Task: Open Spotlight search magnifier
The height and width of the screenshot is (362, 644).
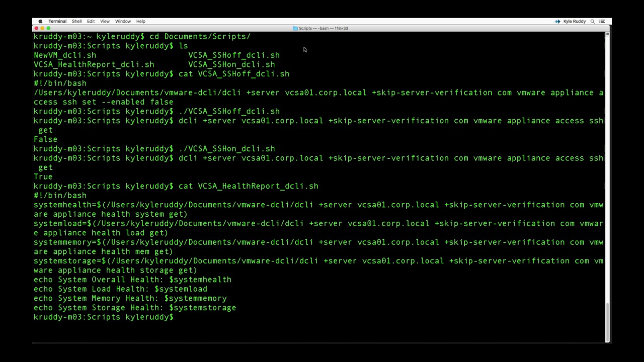Action: click(593, 21)
